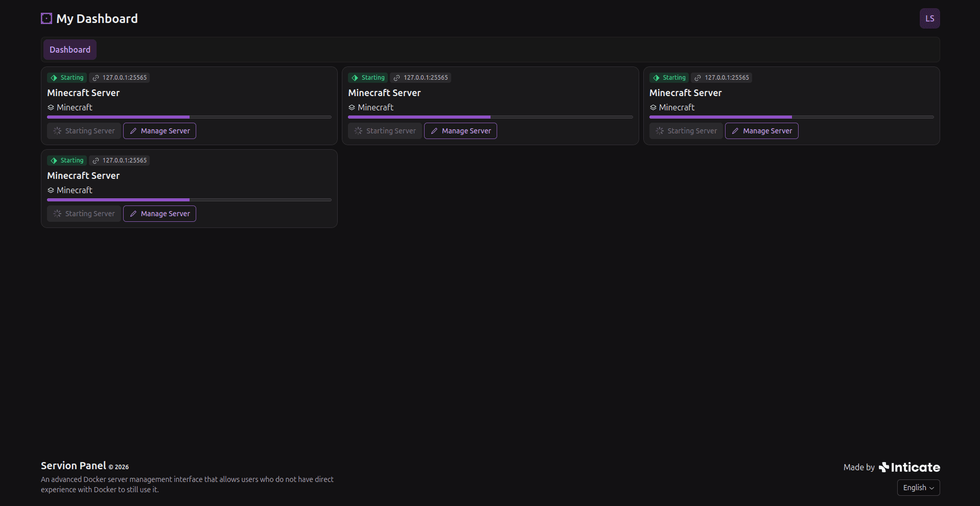Click the spinner icon in top-middle Starting Server button
This screenshot has width=980, height=506.
click(x=358, y=131)
